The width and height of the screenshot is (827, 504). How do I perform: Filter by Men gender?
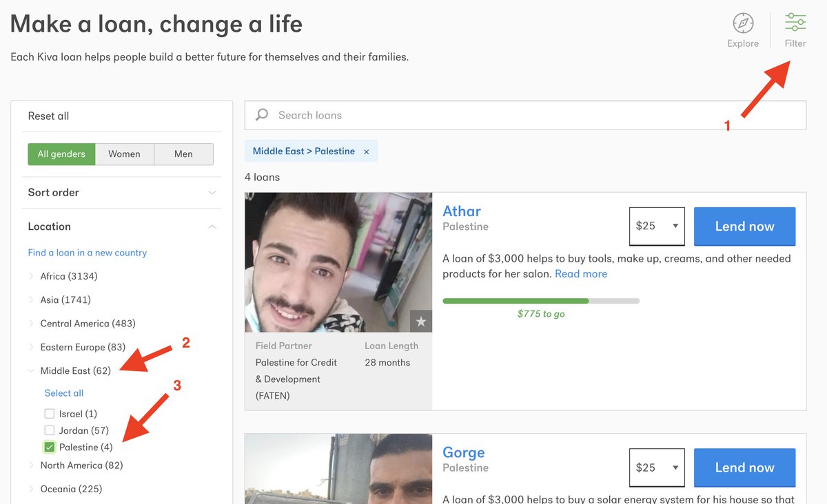pos(183,154)
